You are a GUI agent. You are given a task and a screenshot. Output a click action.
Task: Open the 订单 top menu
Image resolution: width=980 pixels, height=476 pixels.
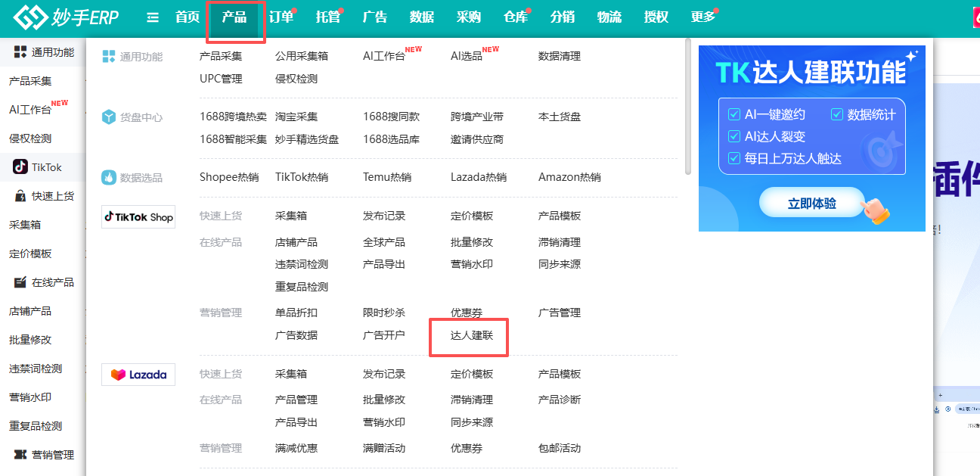coord(281,17)
